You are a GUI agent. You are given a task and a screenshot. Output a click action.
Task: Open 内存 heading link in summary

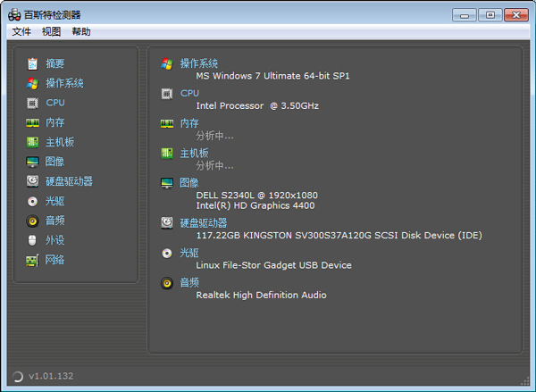point(189,123)
